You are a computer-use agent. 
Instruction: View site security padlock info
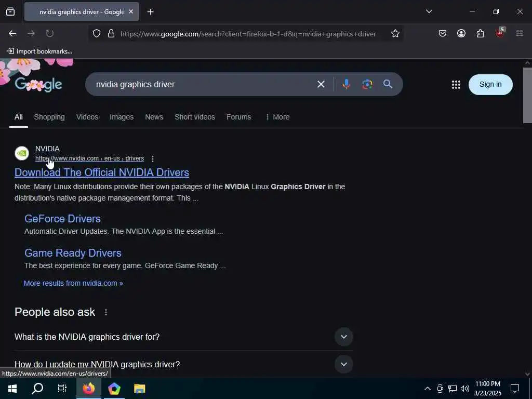tap(111, 33)
